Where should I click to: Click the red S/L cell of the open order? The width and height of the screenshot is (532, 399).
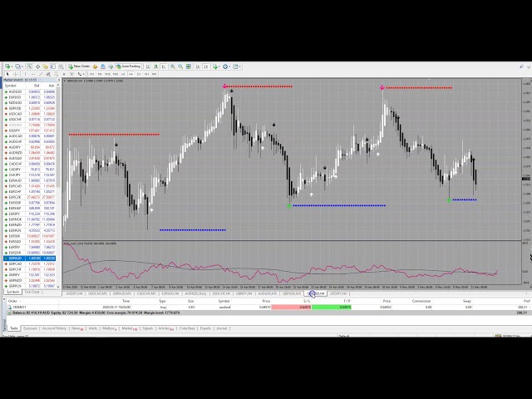coord(305,307)
